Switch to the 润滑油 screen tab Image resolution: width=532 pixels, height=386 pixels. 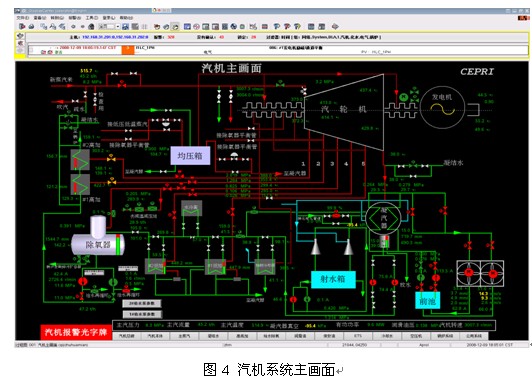coord(300,336)
